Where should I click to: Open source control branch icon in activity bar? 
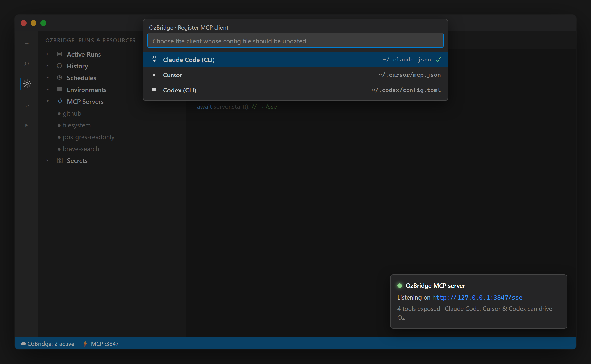pyautogui.click(x=27, y=106)
